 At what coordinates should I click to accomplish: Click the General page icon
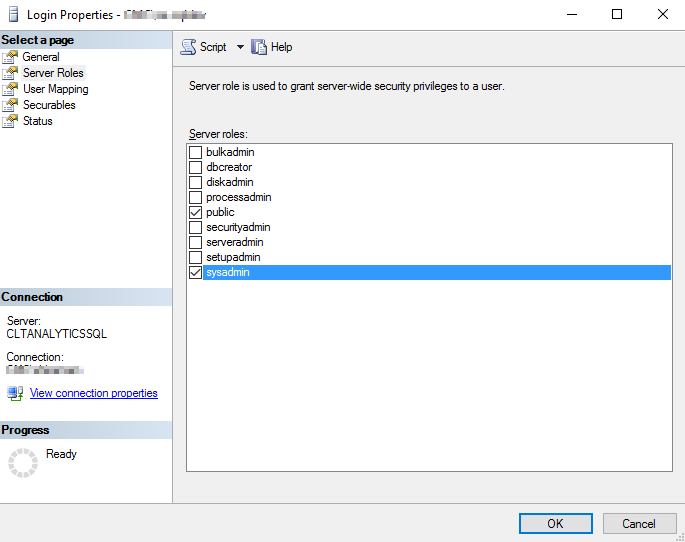click(10, 57)
